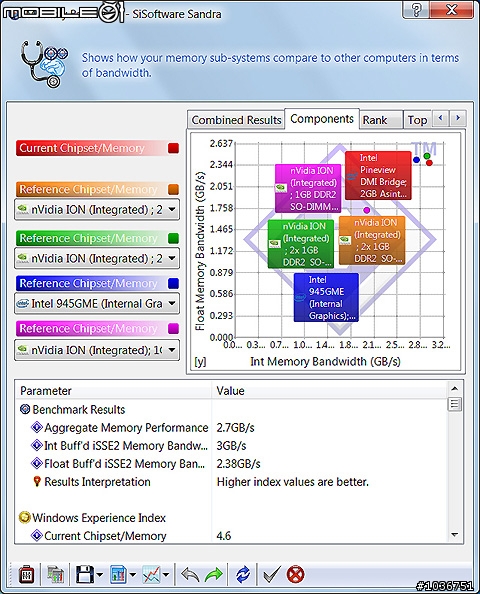Click the results list scroll up arrow
Screen dimensions: 480x594
coord(455,388)
